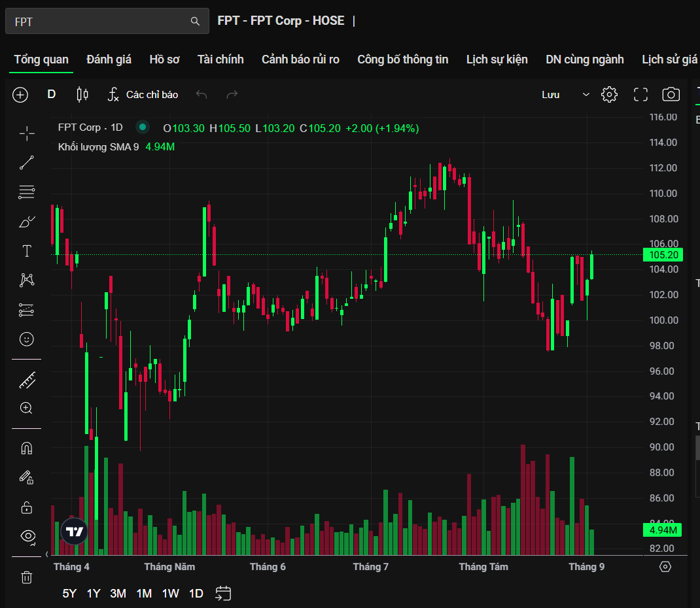Screen dimensions: 700x608
Task: Open the go-to-date calendar icon
Action: (223, 593)
